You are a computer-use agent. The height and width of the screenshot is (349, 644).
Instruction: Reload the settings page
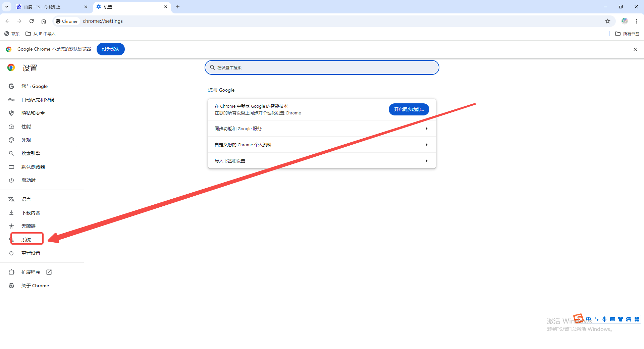32,21
